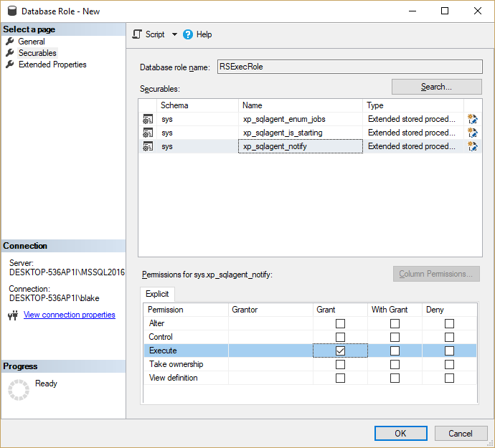Open the Extended Properties page
Viewport: 495px width, 448px height.
(52, 65)
